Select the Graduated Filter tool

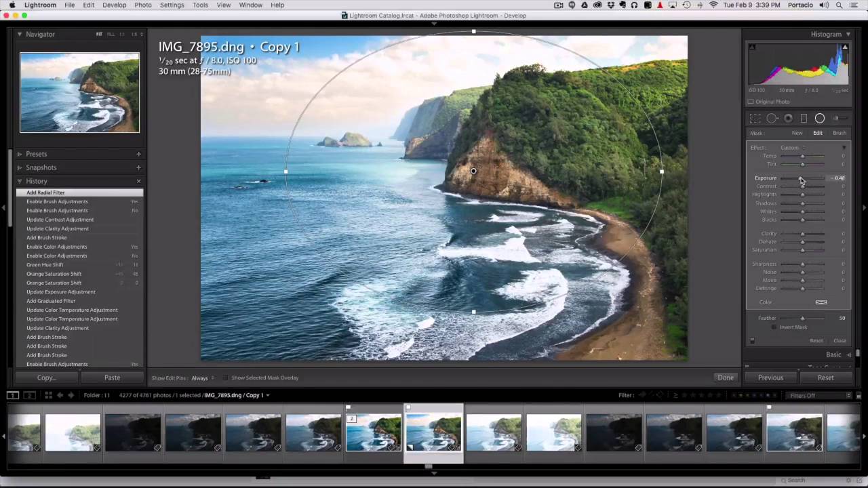pos(804,118)
